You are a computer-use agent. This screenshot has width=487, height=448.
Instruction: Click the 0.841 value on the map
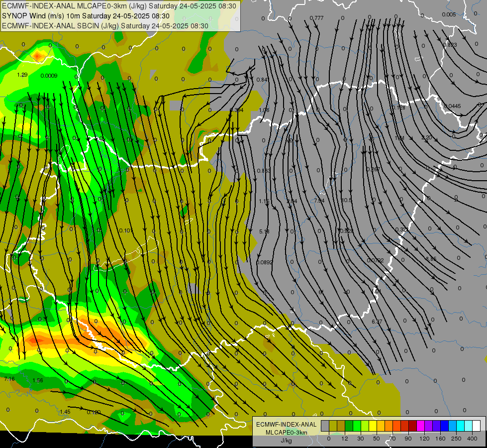click(x=263, y=80)
